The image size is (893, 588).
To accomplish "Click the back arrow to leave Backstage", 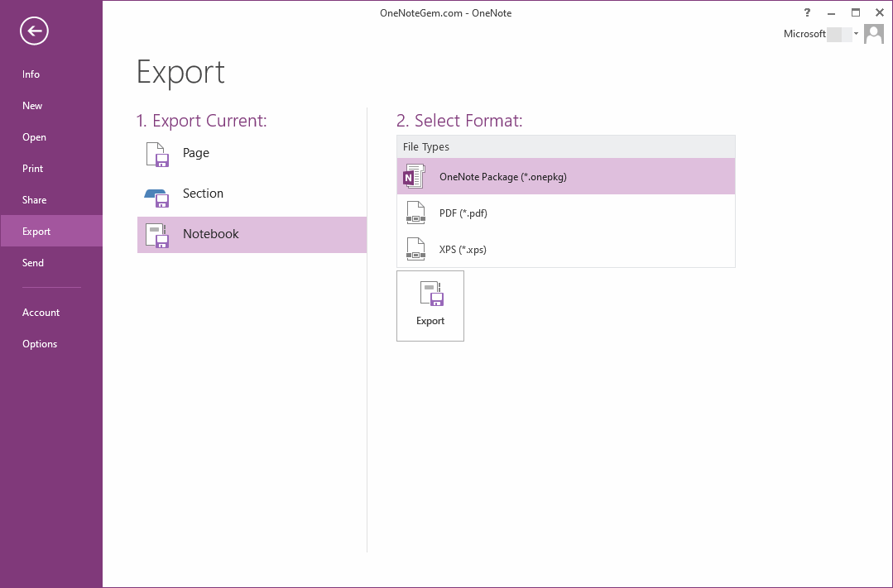I will coord(34,31).
